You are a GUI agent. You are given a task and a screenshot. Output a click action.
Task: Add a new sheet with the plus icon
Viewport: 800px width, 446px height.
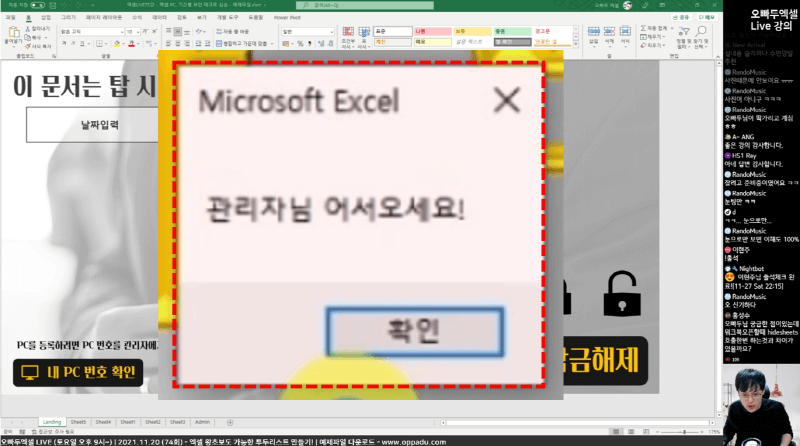click(x=230, y=423)
